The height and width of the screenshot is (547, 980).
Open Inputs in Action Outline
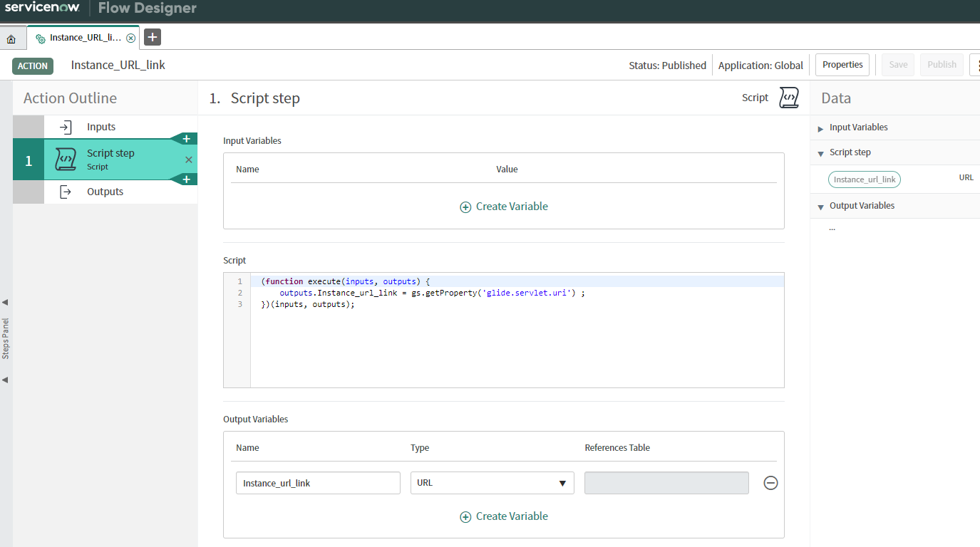coord(100,127)
